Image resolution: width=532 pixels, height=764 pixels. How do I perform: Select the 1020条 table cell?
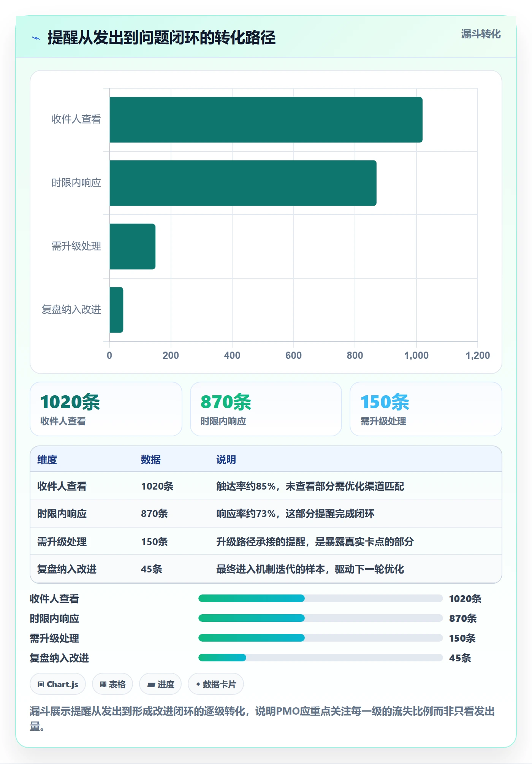coord(157,486)
